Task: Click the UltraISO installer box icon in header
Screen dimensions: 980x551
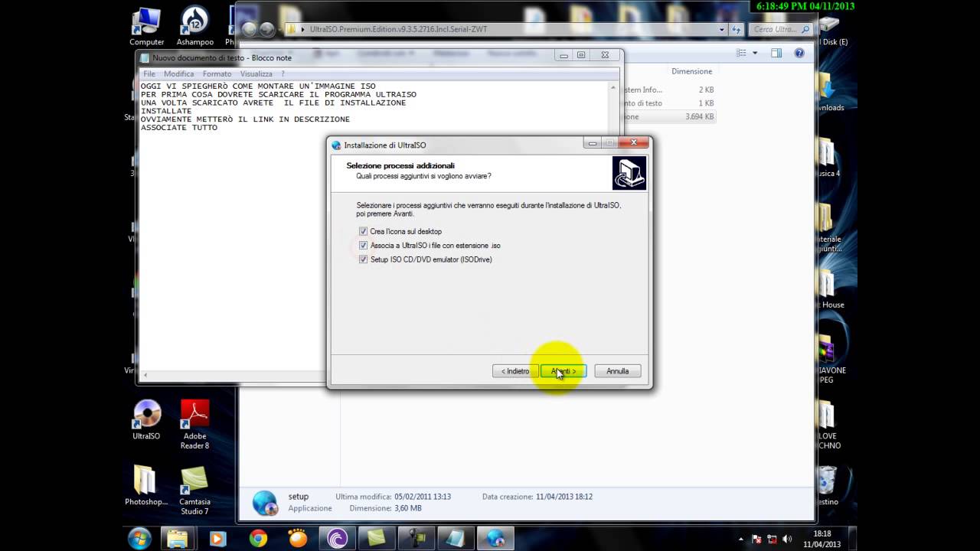Action: click(629, 173)
